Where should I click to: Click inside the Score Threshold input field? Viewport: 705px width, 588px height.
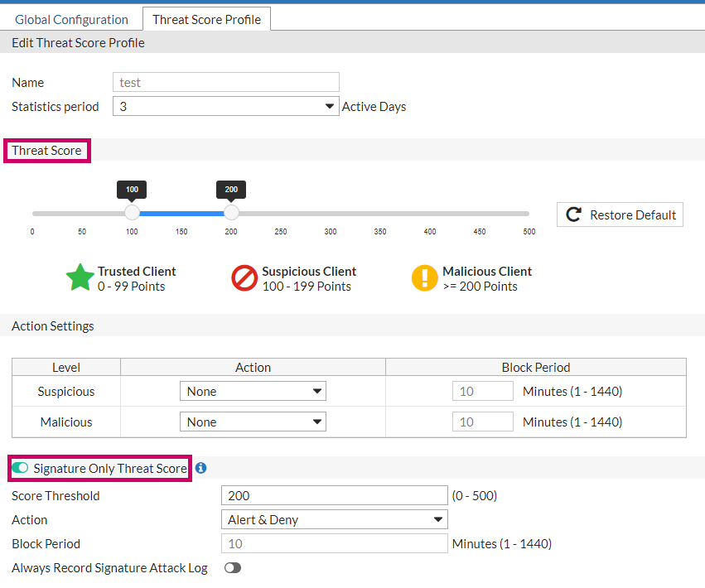pos(334,494)
